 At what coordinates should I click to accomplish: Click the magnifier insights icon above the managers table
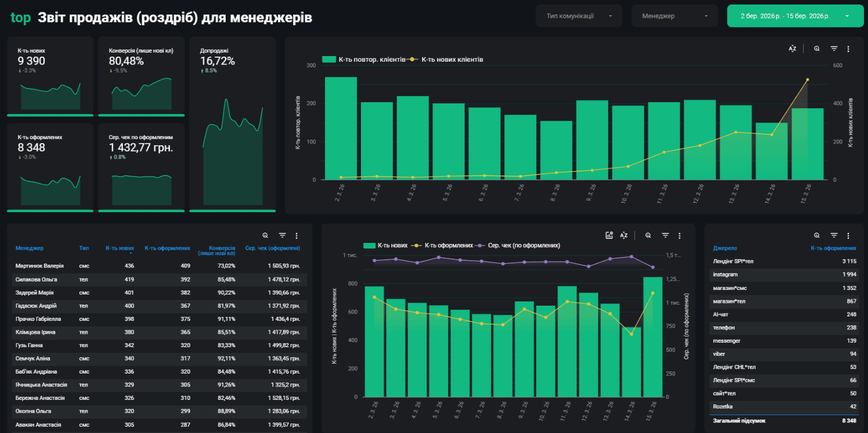(x=265, y=236)
